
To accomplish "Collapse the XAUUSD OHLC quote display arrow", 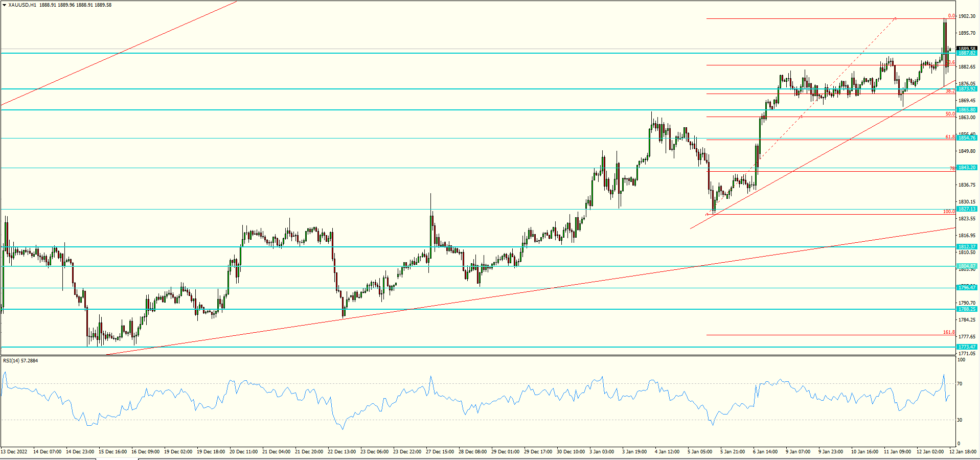I will pyautogui.click(x=4, y=5).
